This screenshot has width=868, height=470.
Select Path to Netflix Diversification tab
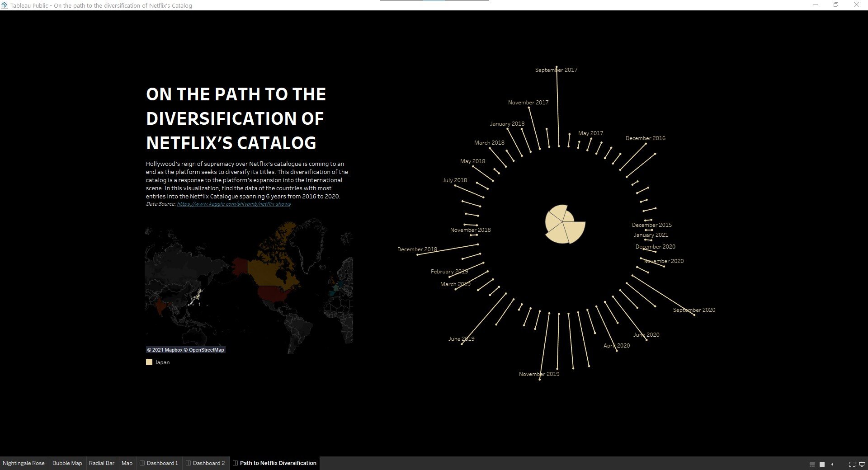point(274,463)
